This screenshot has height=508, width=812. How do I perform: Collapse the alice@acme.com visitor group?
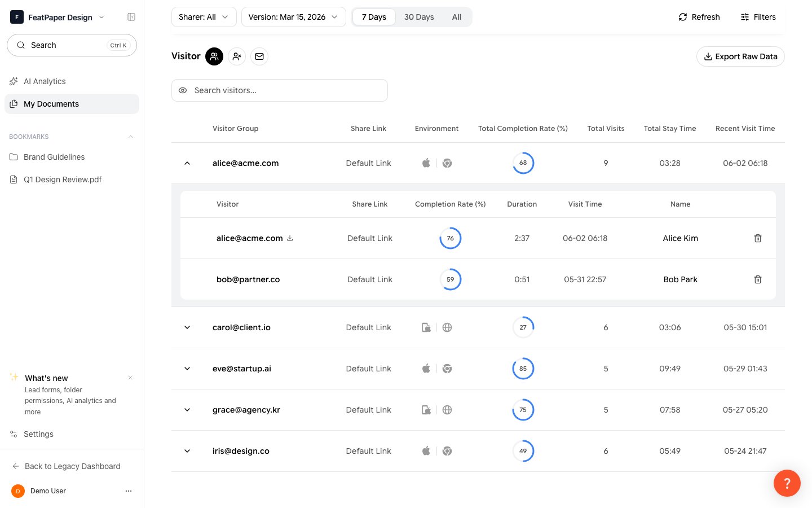(x=187, y=163)
